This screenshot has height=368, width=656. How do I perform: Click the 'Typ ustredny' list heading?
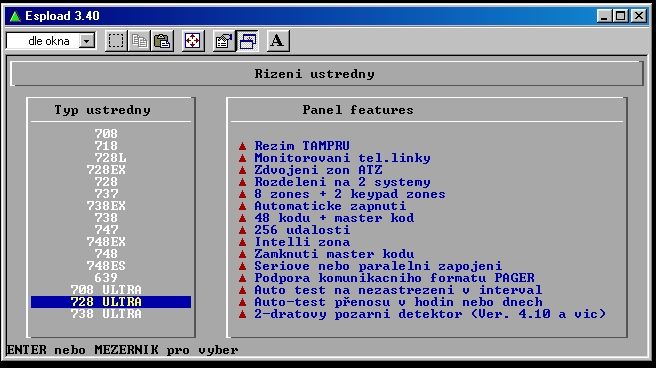(102, 110)
